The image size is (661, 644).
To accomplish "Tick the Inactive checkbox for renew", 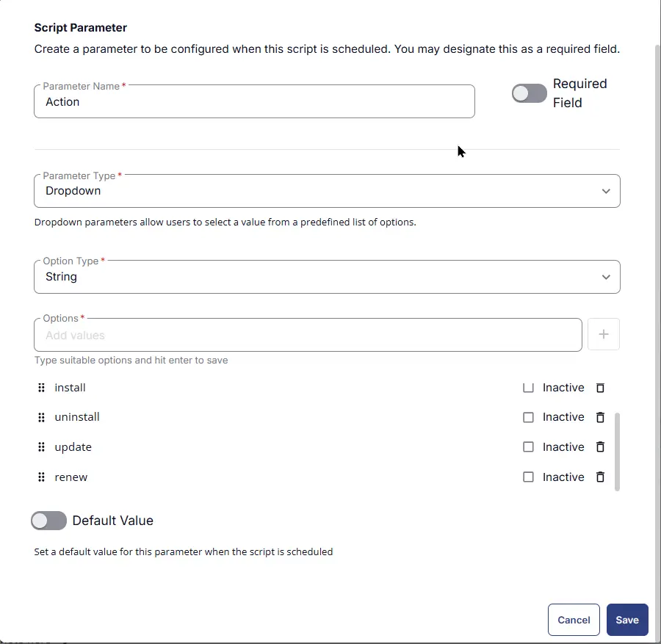I will (x=528, y=477).
